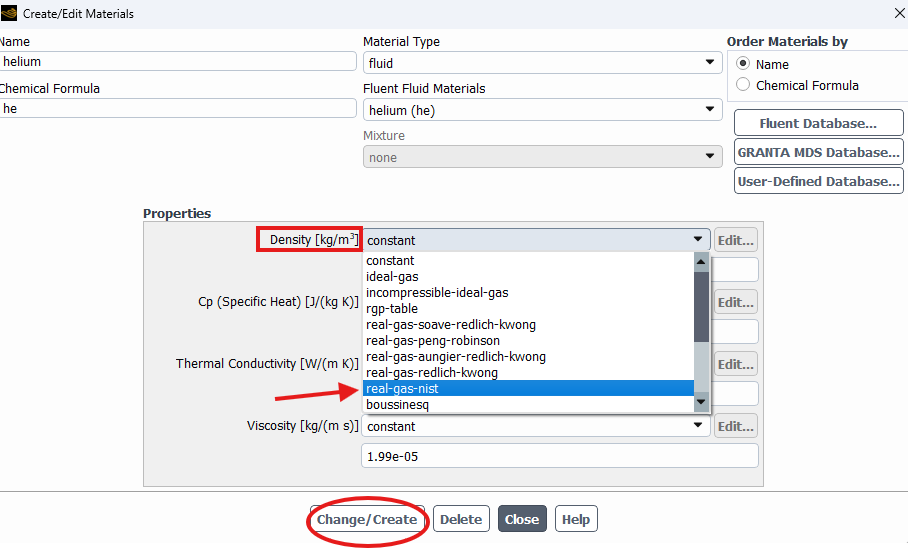Screen dimensions: 908x549
Task: Click the Delete button
Action: [x=461, y=519]
